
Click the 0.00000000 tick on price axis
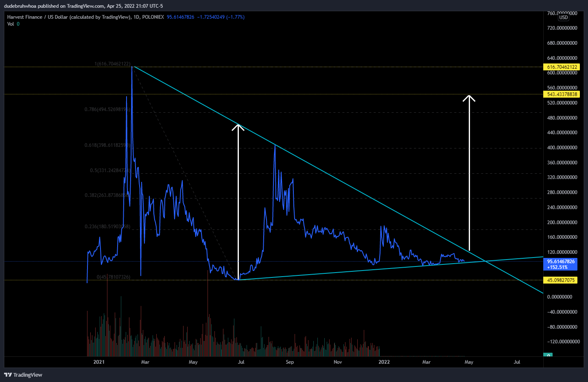point(560,297)
